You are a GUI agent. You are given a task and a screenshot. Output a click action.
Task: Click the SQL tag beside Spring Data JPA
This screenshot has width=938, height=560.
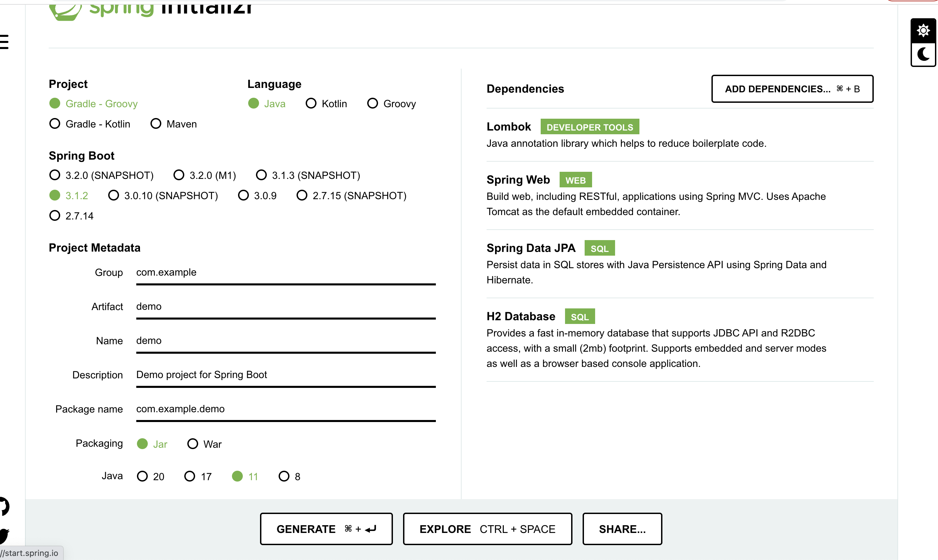click(x=599, y=248)
